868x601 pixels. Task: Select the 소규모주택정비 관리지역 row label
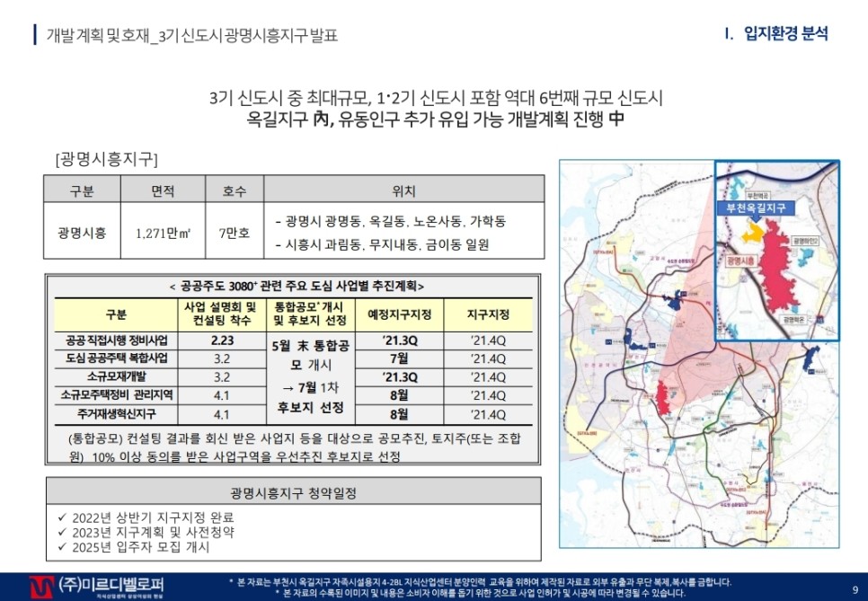click(x=116, y=395)
